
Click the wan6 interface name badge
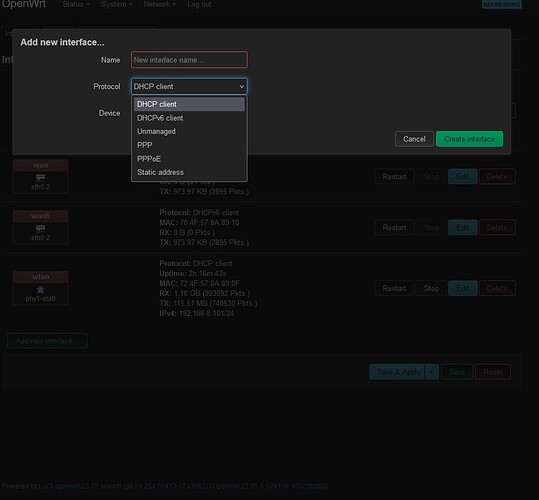click(41, 216)
